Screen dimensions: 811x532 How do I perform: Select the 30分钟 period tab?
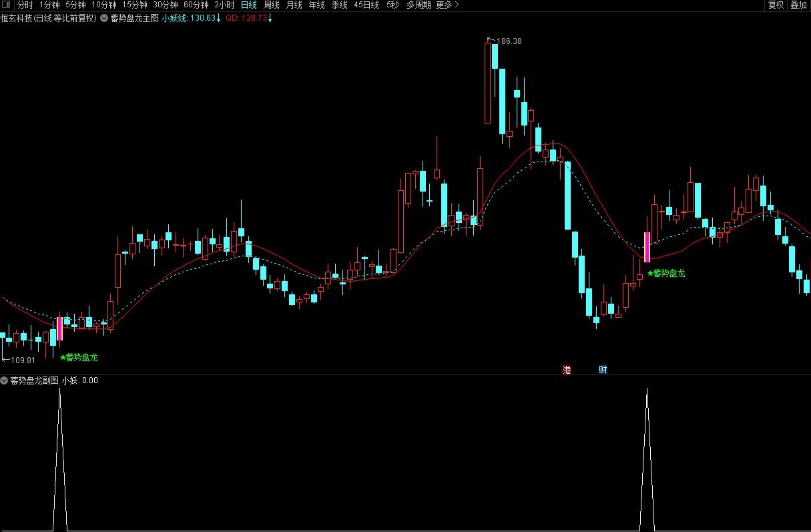[x=165, y=5]
